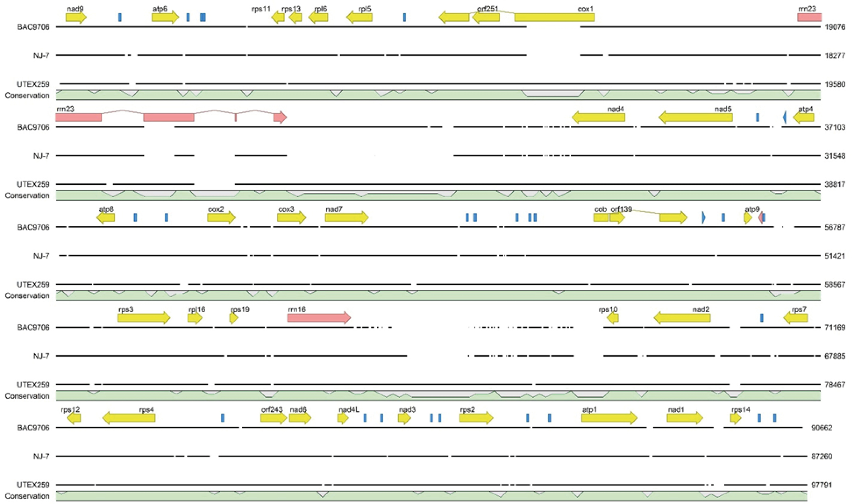Click the cox1 gene block

click(x=554, y=17)
